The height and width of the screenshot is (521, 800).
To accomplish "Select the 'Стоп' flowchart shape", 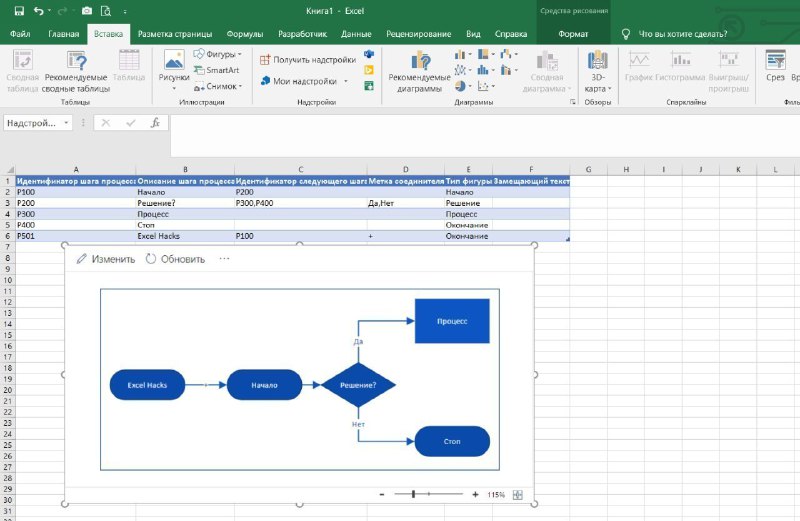I will tap(452, 441).
